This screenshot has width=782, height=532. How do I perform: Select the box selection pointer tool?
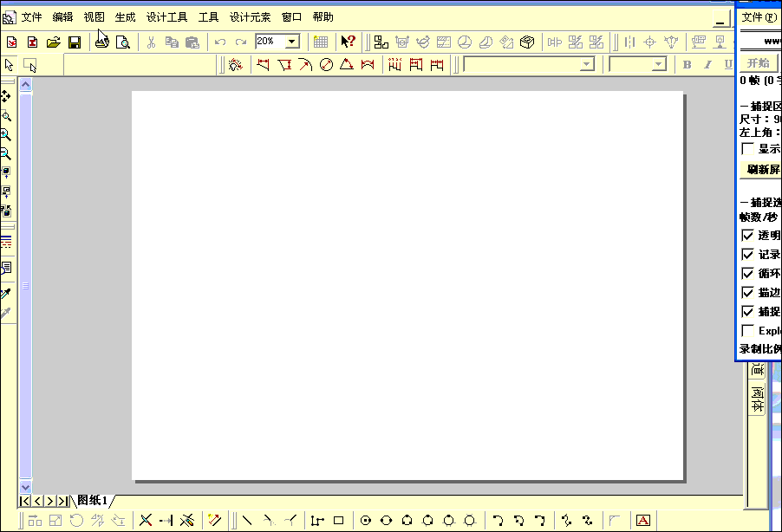coord(30,65)
